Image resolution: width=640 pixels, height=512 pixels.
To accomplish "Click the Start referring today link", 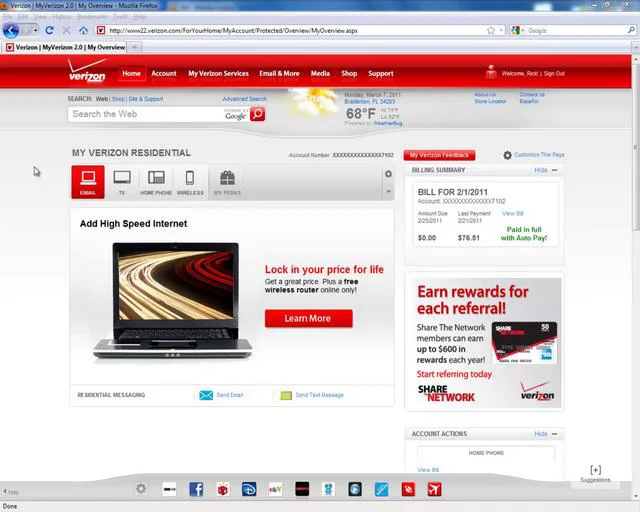I will point(454,374).
